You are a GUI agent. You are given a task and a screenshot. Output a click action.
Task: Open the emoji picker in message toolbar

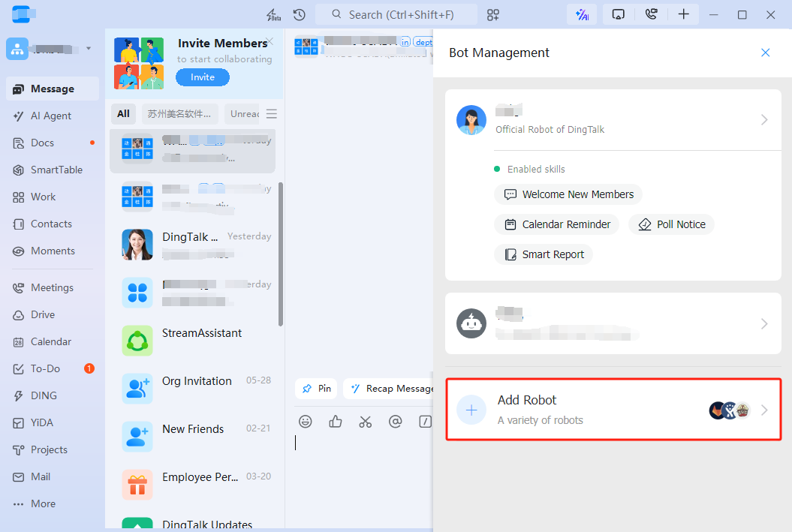[x=306, y=422]
